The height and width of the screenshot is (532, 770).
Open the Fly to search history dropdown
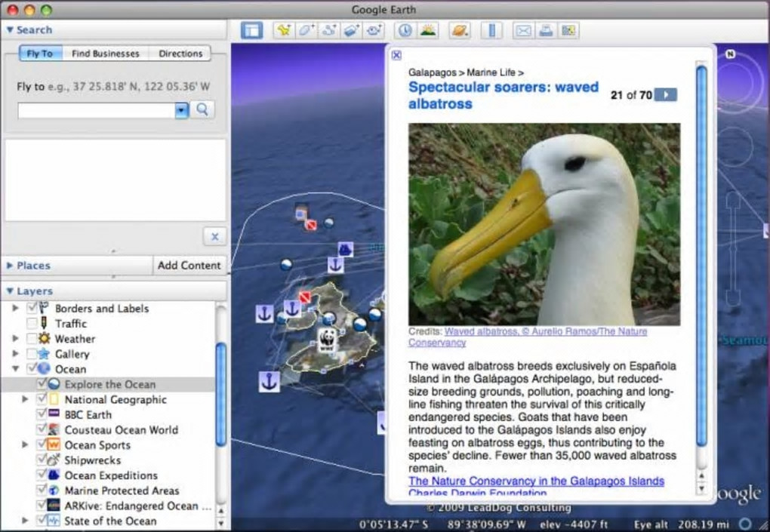pos(181,110)
